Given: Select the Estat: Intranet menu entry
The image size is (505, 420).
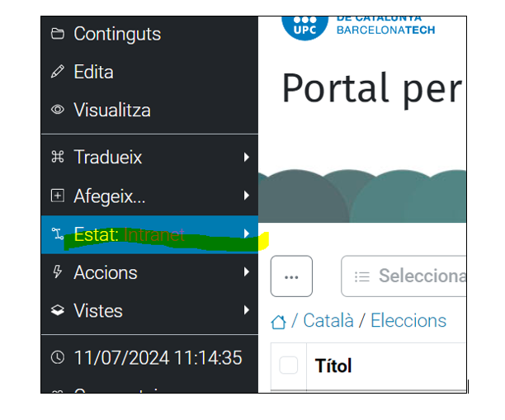Looking at the screenshot, I should pos(149,234).
